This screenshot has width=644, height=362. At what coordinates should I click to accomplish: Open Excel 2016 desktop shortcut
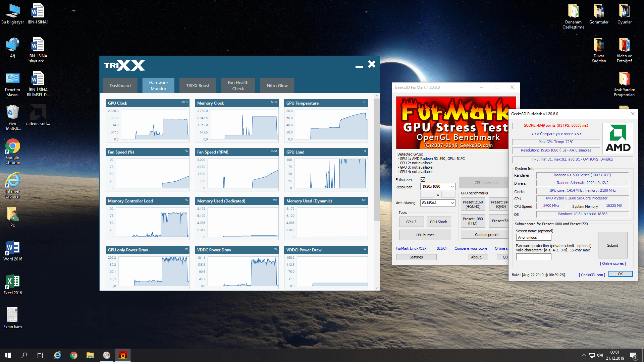[x=12, y=282]
